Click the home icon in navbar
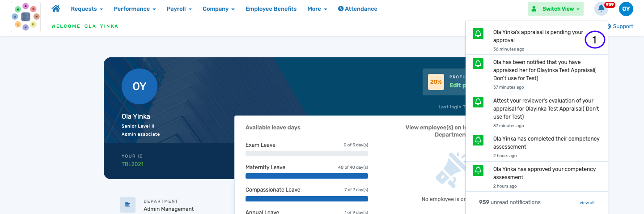 pos(56,9)
